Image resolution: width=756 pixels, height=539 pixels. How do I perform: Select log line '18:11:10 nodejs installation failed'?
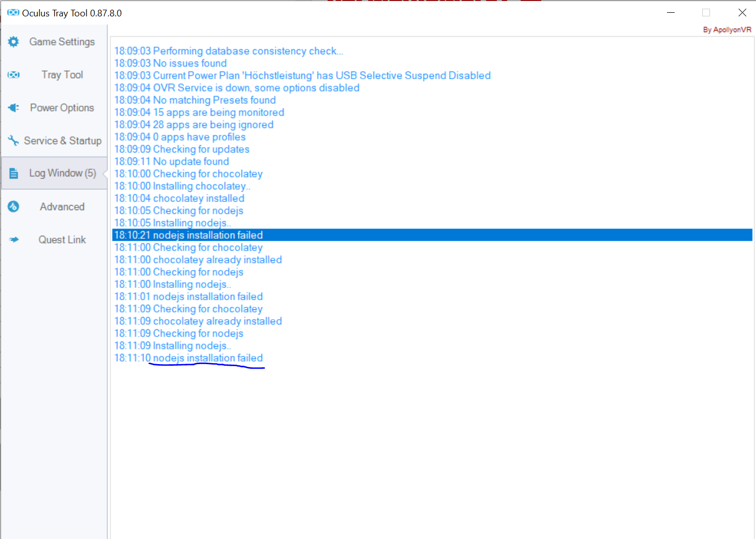188,358
